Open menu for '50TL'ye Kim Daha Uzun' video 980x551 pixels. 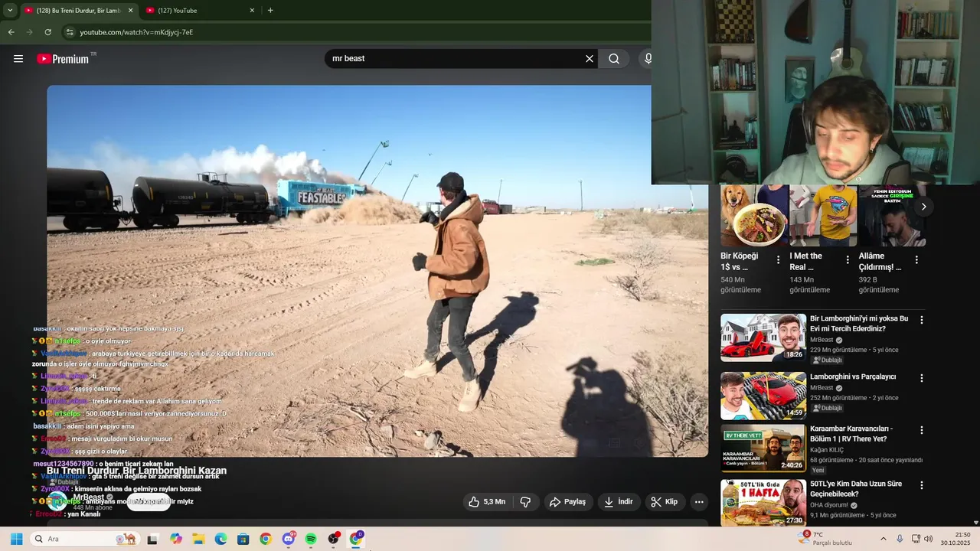pyautogui.click(x=921, y=485)
